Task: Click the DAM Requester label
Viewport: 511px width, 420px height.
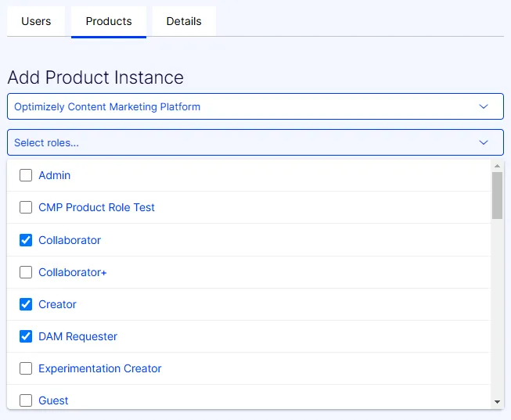Action: (78, 336)
